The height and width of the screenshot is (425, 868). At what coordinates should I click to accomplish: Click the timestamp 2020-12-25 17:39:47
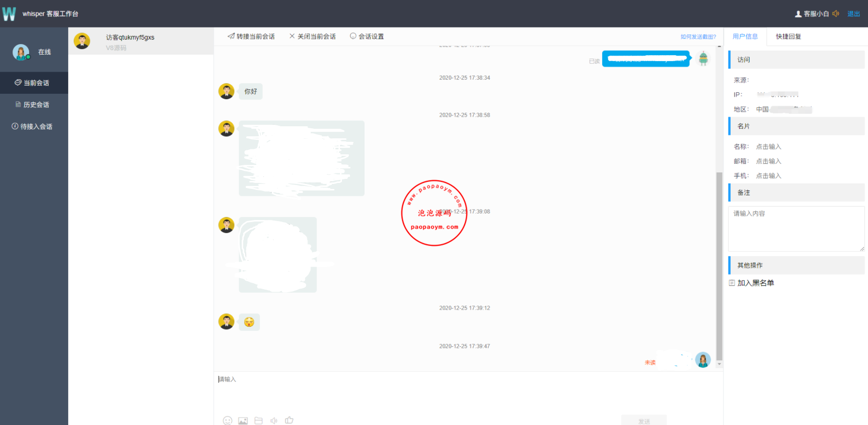tap(465, 346)
